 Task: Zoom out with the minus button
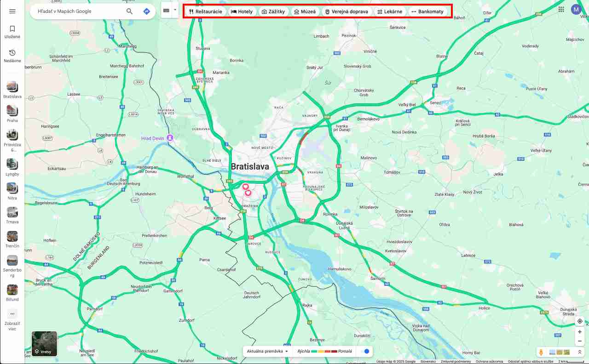point(580,341)
